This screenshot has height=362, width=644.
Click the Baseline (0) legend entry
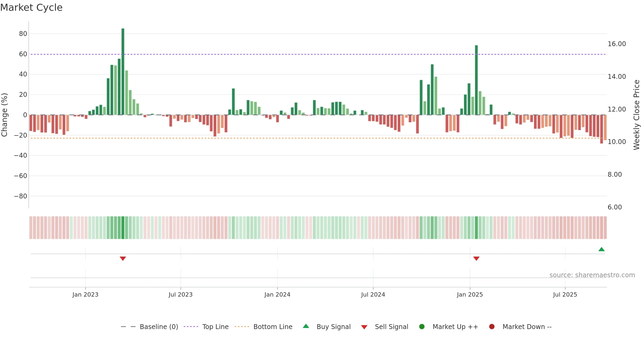click(149, 327)
